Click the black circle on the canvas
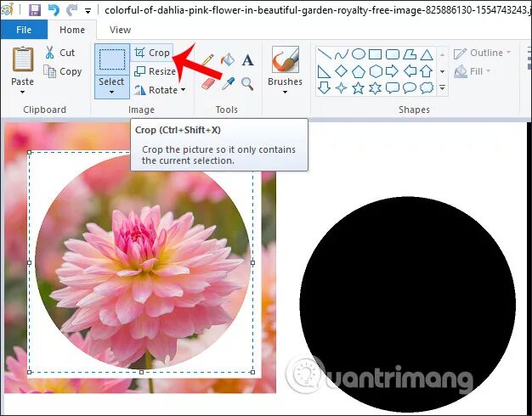 click(407, 304)
